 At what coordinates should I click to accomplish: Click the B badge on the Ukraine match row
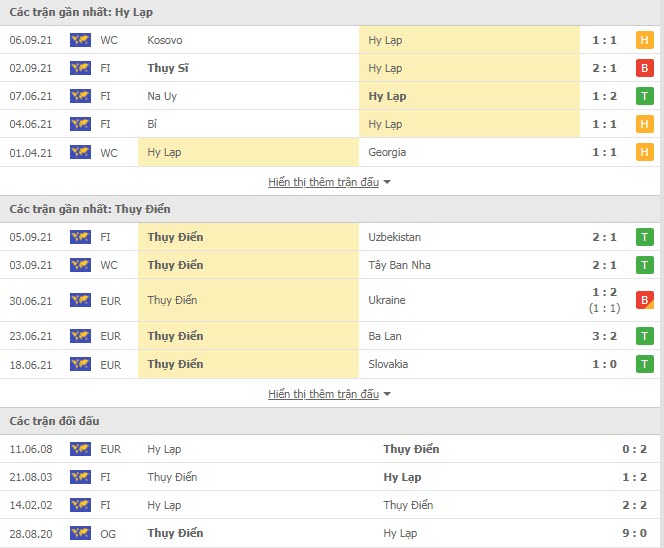(x=644, y=300)
